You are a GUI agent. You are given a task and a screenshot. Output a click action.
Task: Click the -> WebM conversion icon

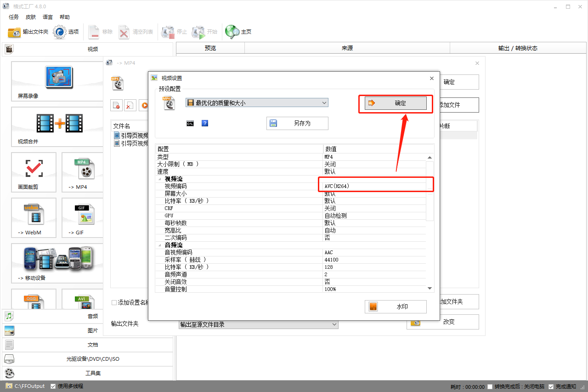pos(34,214)
